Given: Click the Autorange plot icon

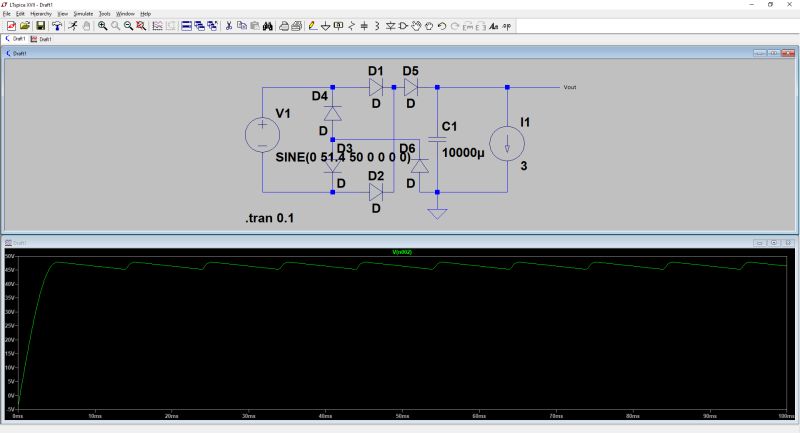Looking at the screenshot, I should [x=157, y=26].
